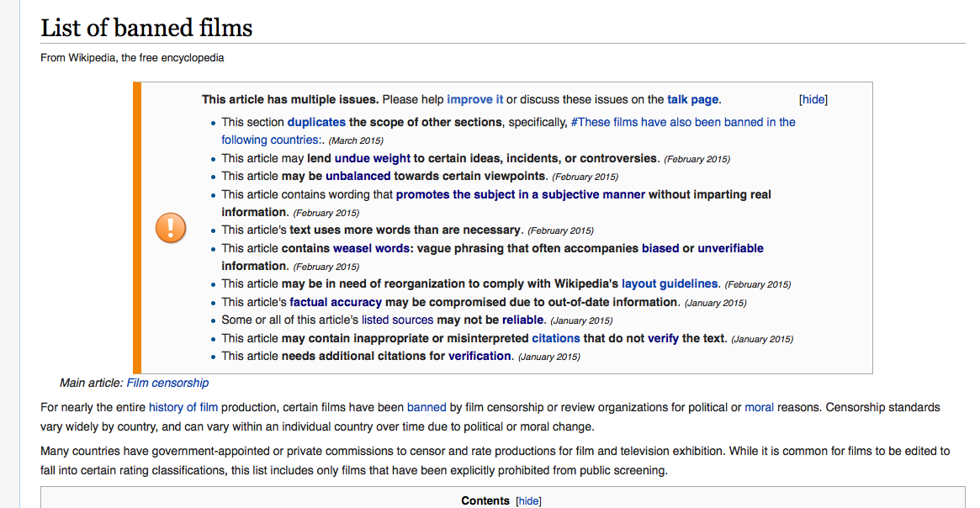Open 'promotes the subject in a subjective manner' link
The image size is (980, 508).
click(x=520, y=194)
